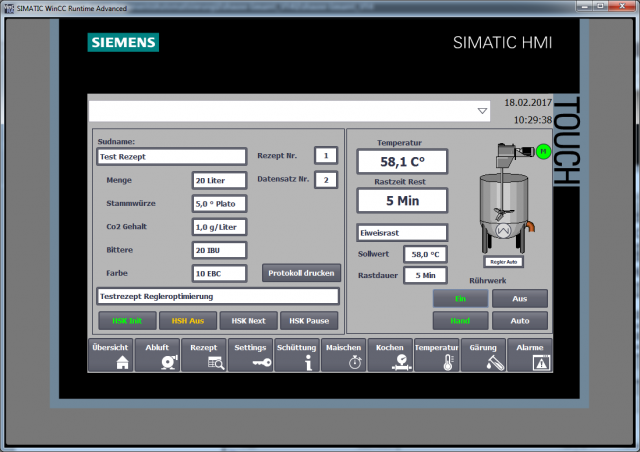Click the Siemens logo
The image size is (640, 452).
tap(123, 42)
